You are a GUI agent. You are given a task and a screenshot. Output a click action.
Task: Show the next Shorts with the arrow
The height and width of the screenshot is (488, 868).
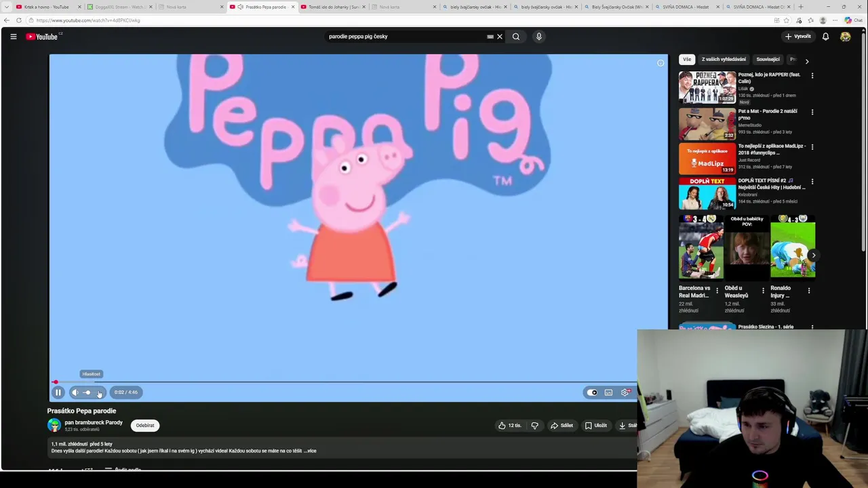click(813, 256)
